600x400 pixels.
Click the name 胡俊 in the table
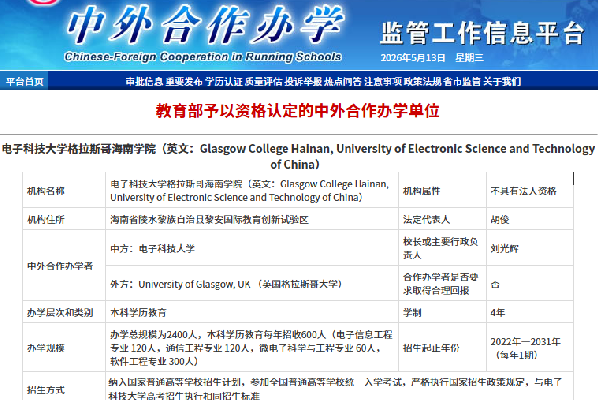pos(500,220)
